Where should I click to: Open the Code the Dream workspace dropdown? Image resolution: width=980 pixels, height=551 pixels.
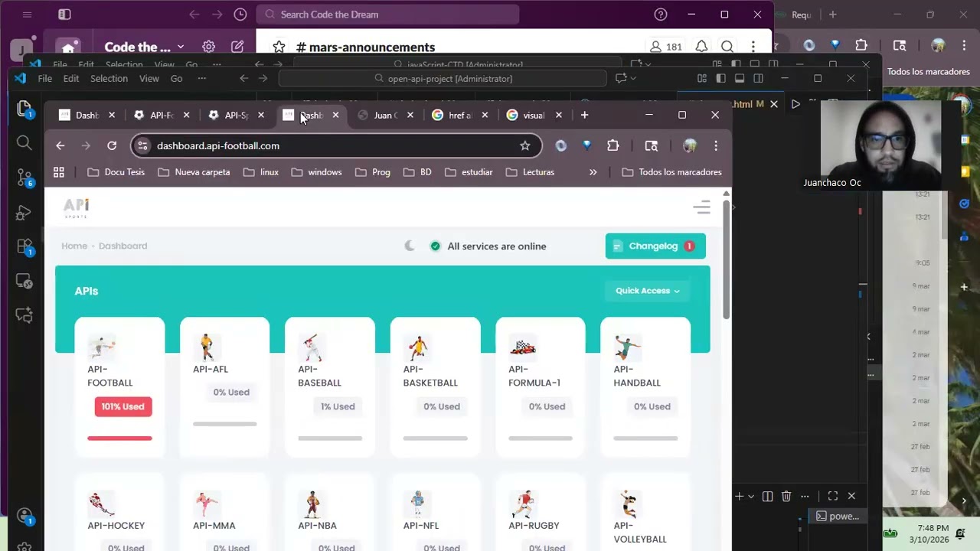coord(144,47)
